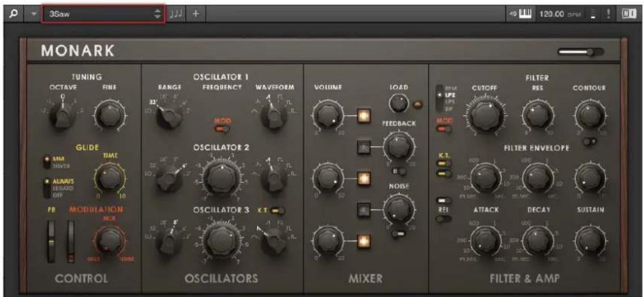Adjust the Tuning Octave knob

(x=62, y=116)
